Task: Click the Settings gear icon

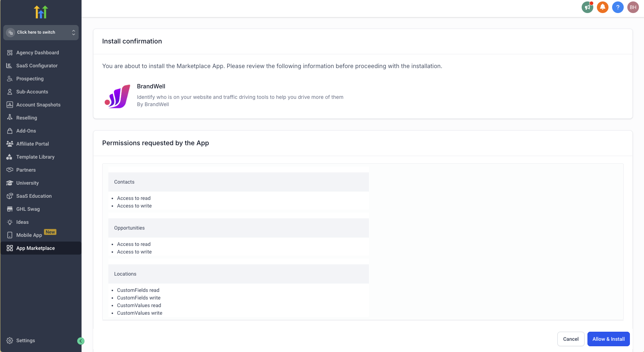Action: click(x=10, y=340)
